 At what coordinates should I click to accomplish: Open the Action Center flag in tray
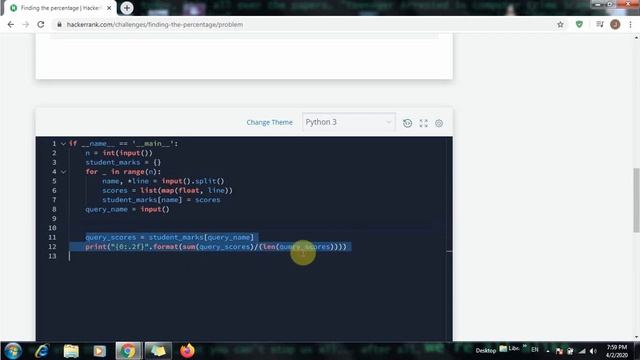pyautogui.click(x=559, y=351)
